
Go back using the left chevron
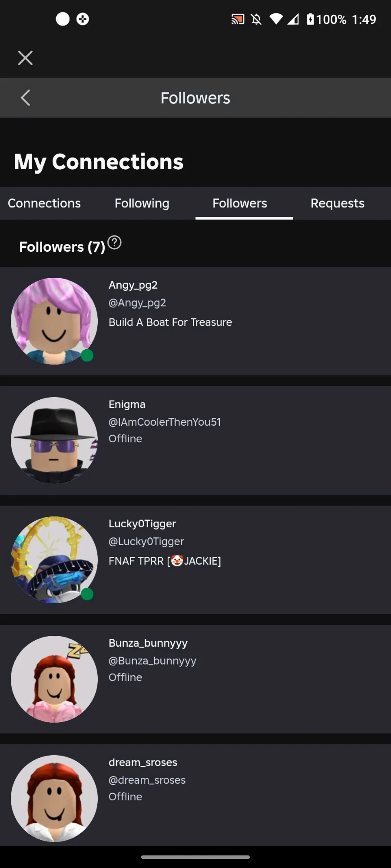[25, 98]
